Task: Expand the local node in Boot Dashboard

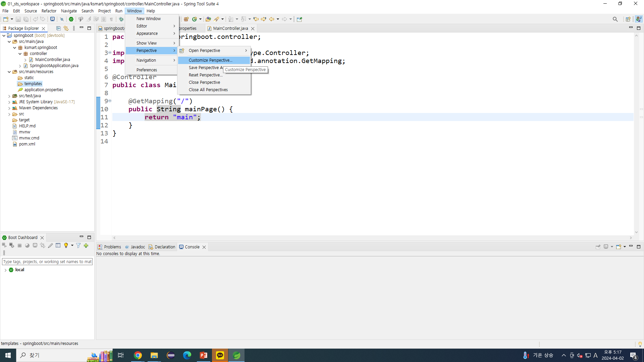Action: (5, 270)
